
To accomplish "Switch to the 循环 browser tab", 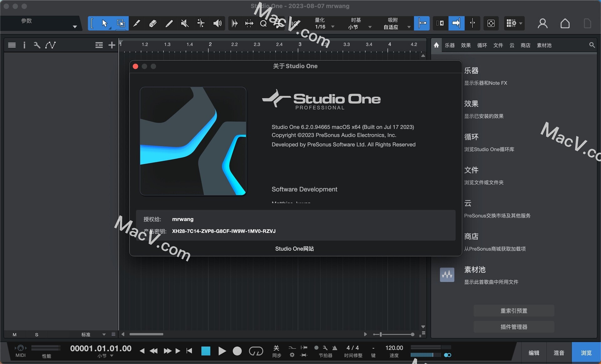I will pos(482,45).
